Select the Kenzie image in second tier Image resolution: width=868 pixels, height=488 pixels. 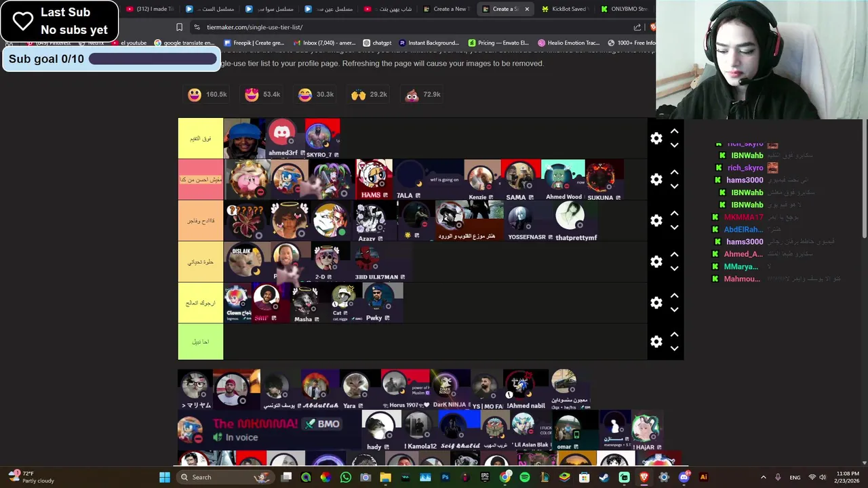pos(481,180)
